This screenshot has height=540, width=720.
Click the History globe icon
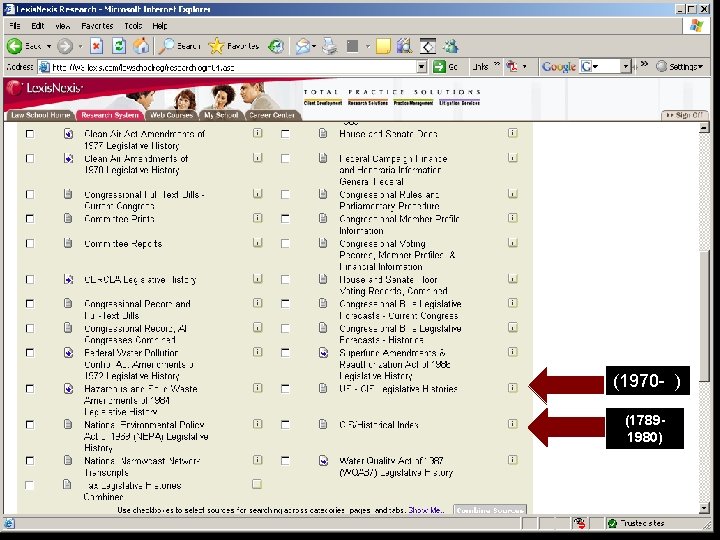276,46
